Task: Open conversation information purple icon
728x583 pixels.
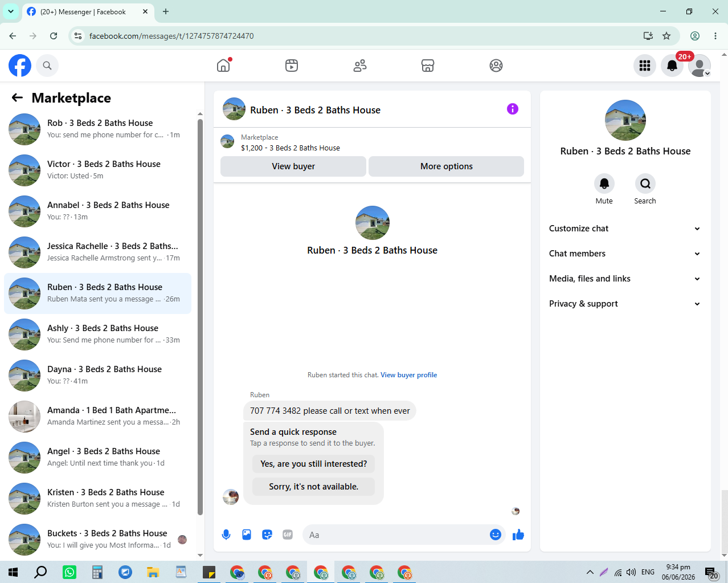Action: pos(513,109)
